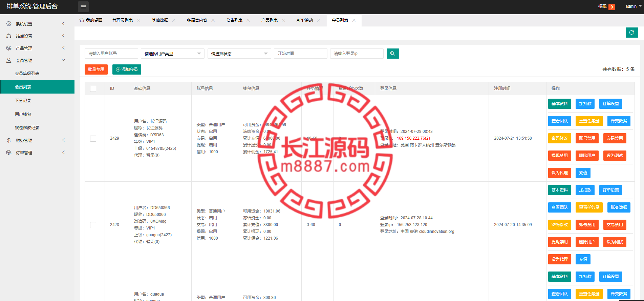Collapse the 会员管理 sidebar menu

click(x=37, y=60)
